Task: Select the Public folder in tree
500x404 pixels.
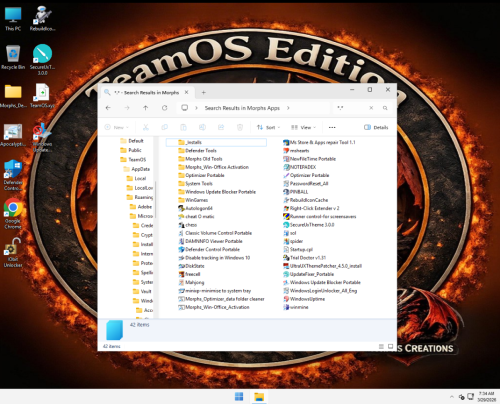Action: (x=131, y=150)
